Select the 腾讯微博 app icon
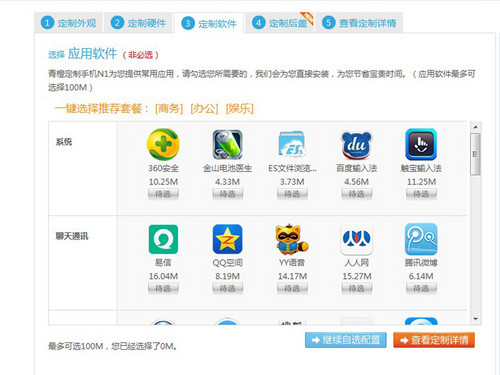This screenshot has width=500, height=375. [421, 239]
